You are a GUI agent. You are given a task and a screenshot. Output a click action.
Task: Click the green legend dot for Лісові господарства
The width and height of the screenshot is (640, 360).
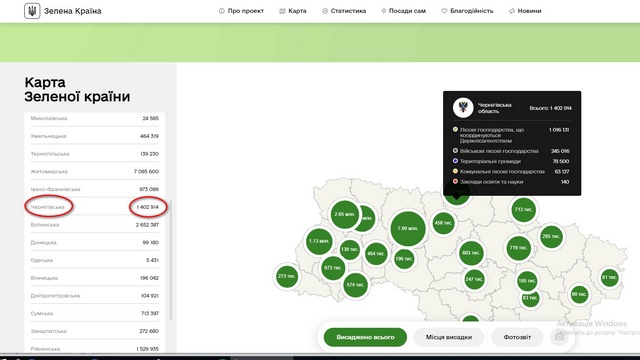(x=455, y=129)
